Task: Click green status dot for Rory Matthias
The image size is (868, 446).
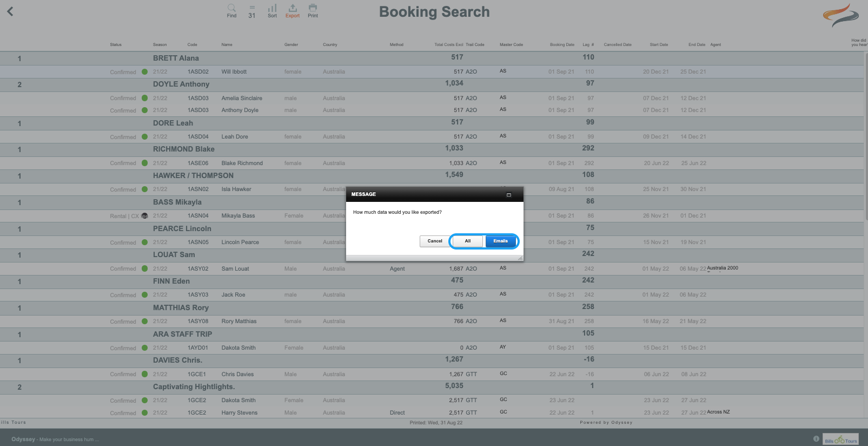Action: pyautogui.click(x=144, y=321)
